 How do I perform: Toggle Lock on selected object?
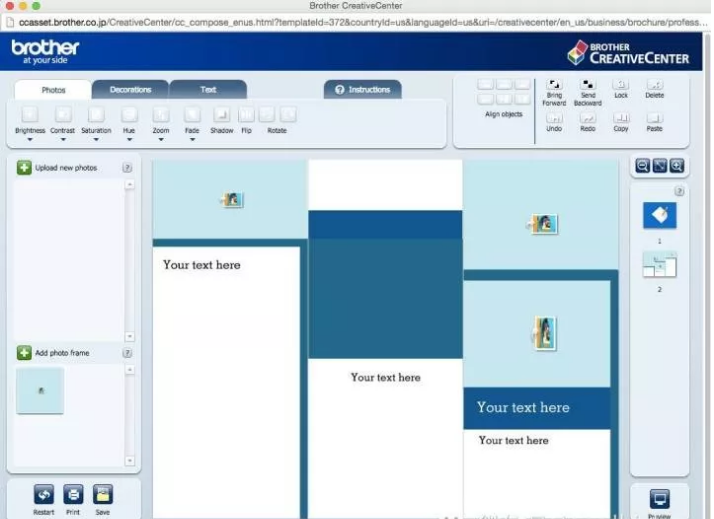click(621, 86)
